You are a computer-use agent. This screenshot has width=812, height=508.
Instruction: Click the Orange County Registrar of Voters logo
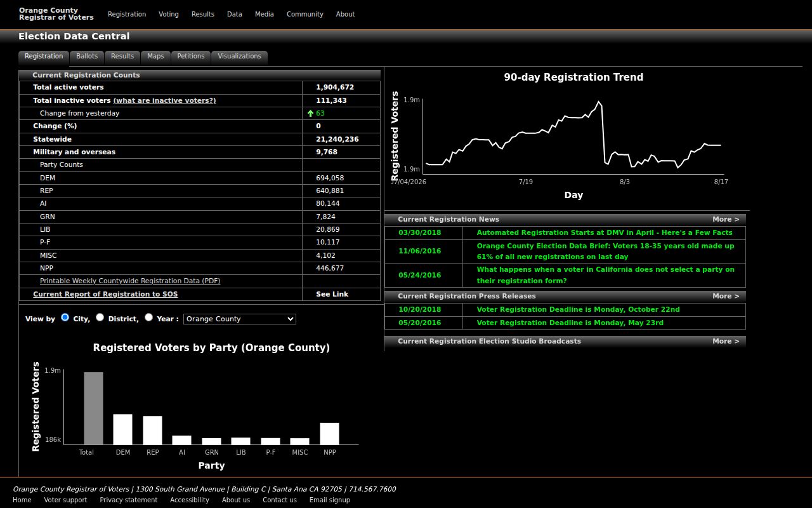tap(56, 14)
